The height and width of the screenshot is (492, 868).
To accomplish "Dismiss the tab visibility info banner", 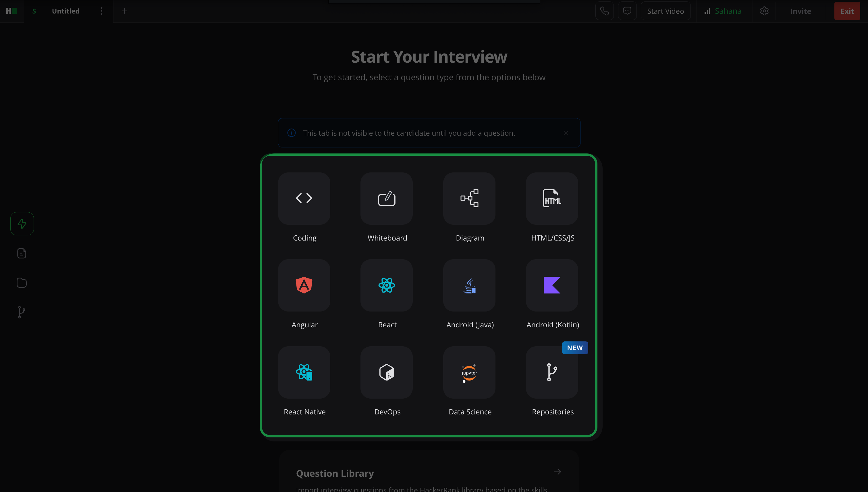I will tap(566, 133).
